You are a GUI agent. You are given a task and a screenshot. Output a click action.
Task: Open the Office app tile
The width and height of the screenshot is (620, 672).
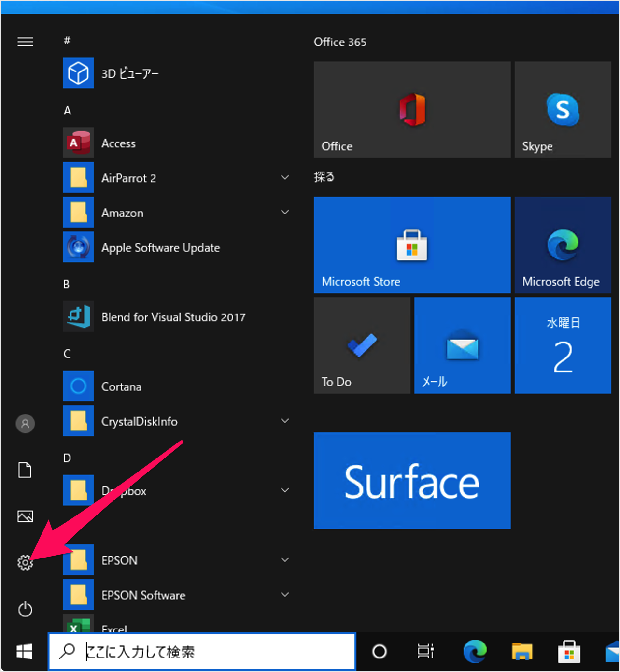(411, 110)
